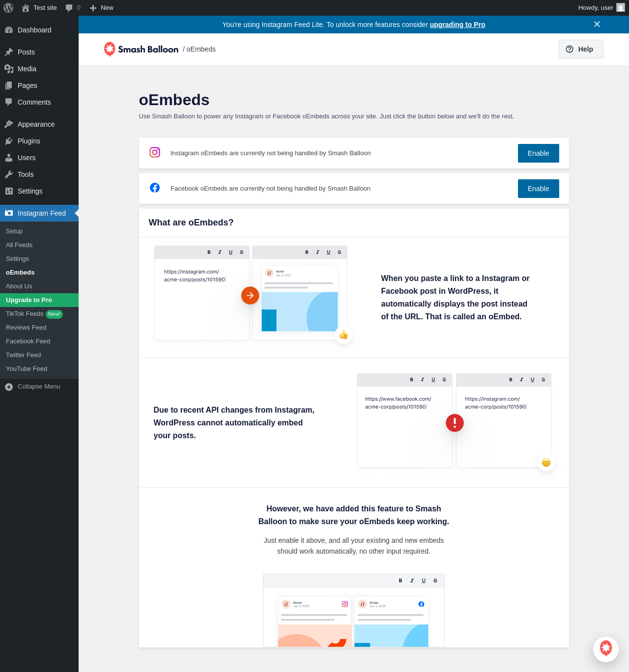Select the oEmbeds submenu item
629x672 pixels.
point(39,273)
